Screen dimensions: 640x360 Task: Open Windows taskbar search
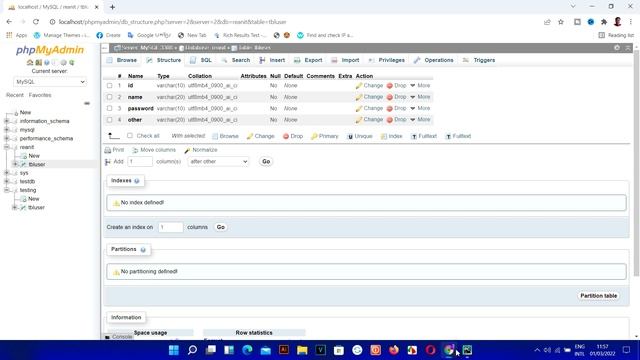(x=192, y=350)
